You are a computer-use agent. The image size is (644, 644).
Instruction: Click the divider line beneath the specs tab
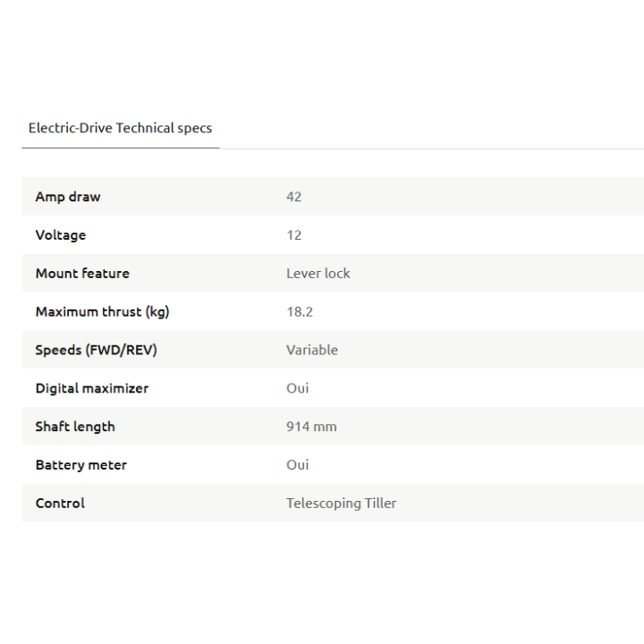coord(429,148)
